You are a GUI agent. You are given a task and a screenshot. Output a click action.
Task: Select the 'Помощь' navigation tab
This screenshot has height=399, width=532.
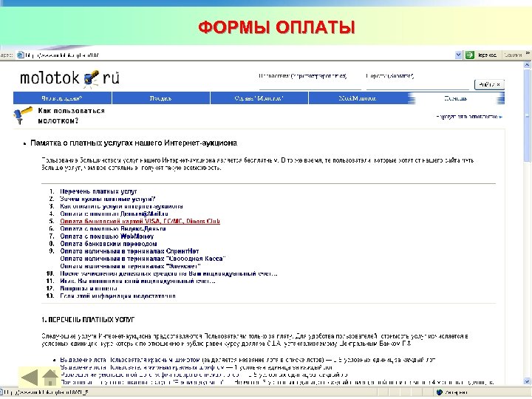[x=456, y=98]
